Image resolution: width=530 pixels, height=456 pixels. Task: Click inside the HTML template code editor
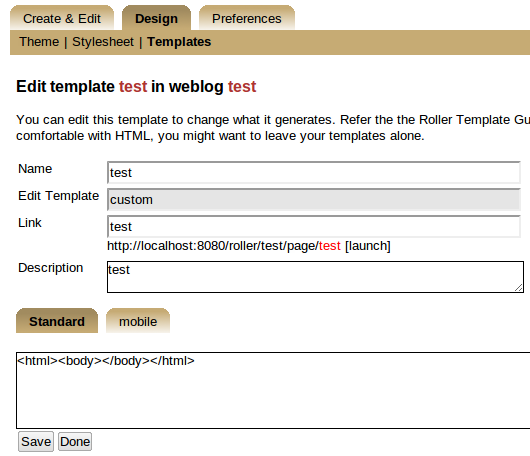[x=273, y=390]
